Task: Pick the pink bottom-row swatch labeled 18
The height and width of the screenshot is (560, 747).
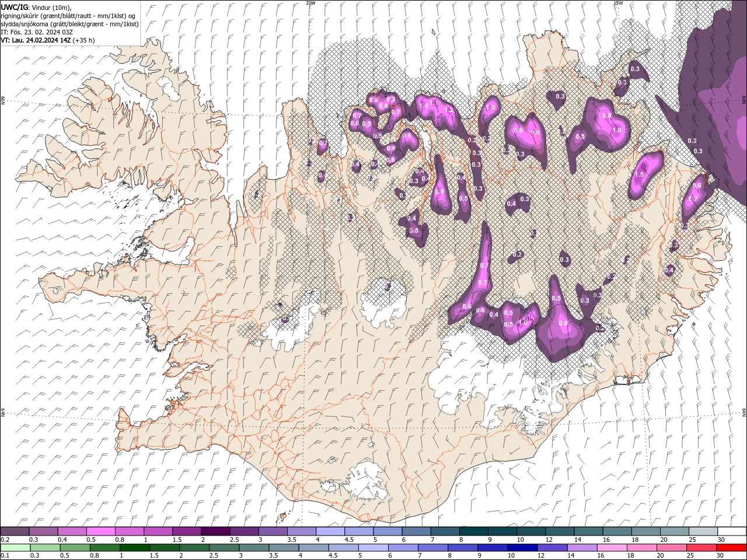Action: tap(641, 548)
